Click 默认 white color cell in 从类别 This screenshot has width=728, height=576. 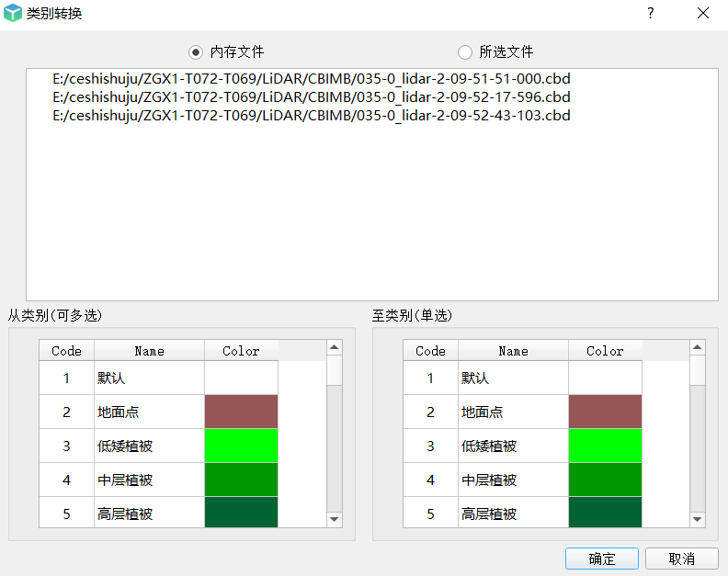(x=241, y=378)
